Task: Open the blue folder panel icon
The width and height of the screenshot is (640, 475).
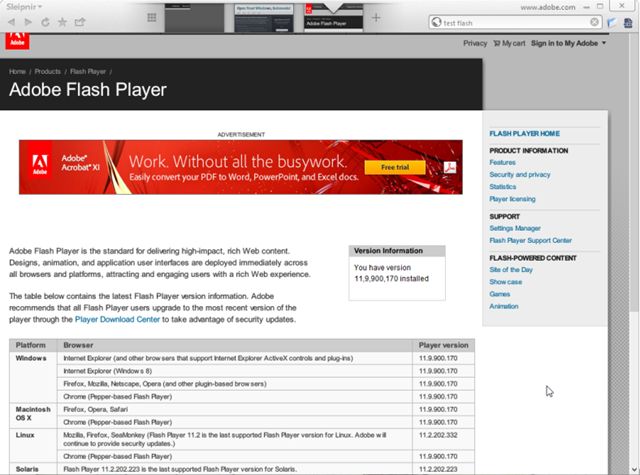Action: 611,23
